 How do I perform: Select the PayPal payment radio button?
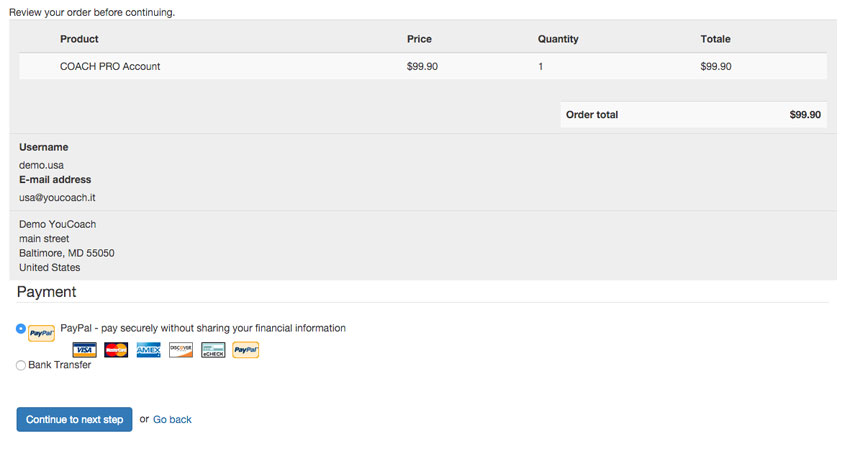[x=21, y=329]
